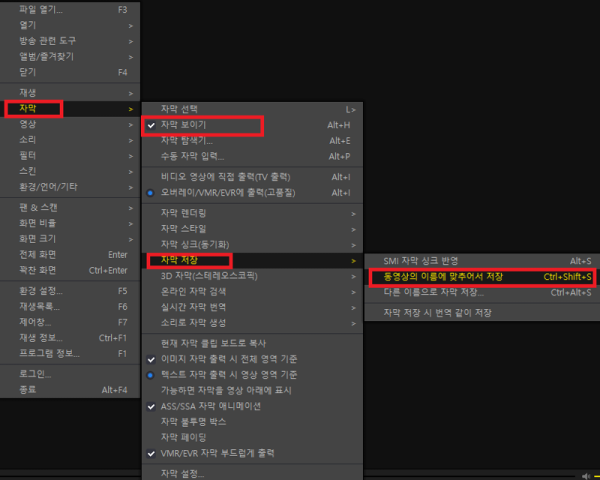This screenshot has width=600, height=480.
Task: Expand the 자막 스타일 submenu
Action: tap(252, 229)
